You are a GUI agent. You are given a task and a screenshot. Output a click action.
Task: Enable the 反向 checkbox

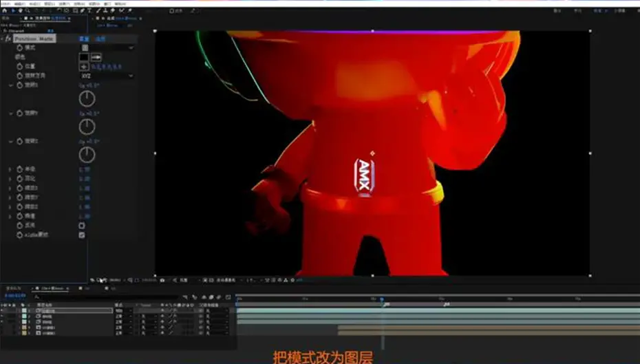click(x=82, y=226)
